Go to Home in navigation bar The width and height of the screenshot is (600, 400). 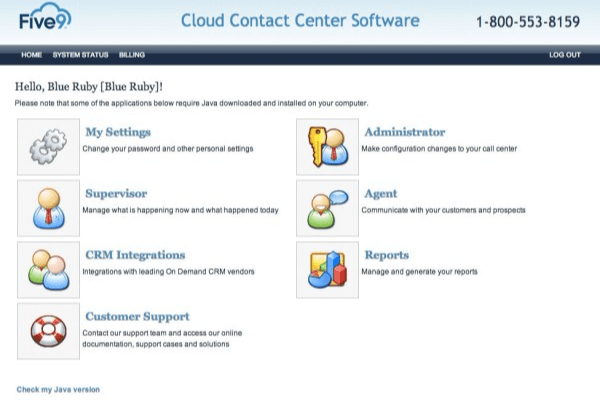point(31,55)
